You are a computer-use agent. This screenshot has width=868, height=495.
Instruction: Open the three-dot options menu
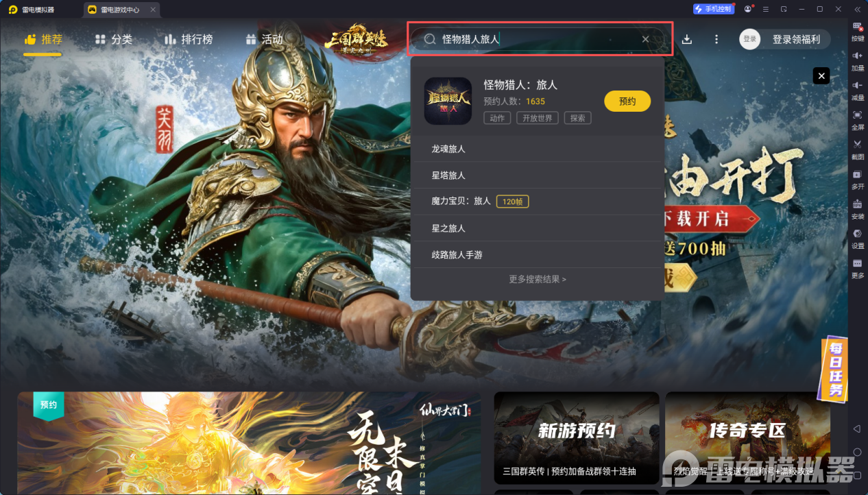pyautogui.click(x=716, y=39)
